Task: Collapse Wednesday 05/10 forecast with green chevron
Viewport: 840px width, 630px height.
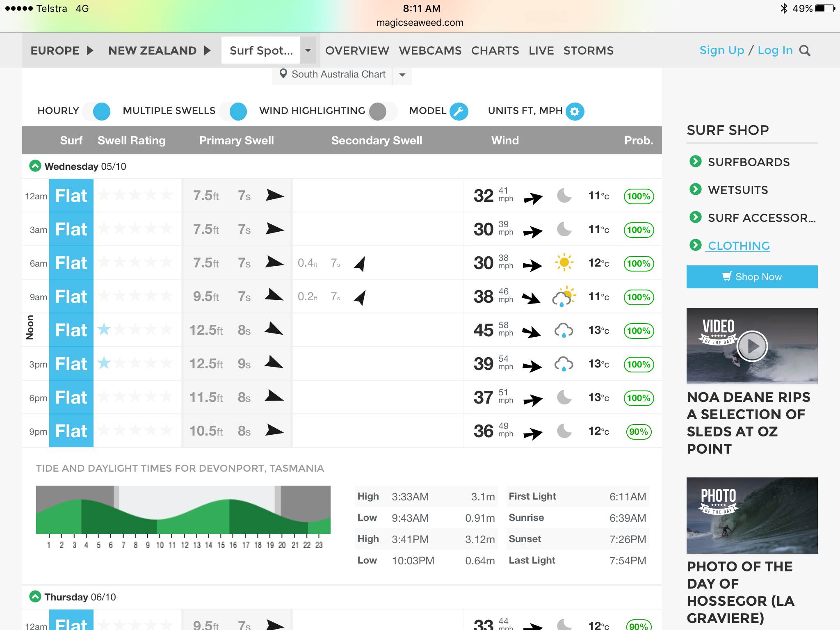Action: 35,166
